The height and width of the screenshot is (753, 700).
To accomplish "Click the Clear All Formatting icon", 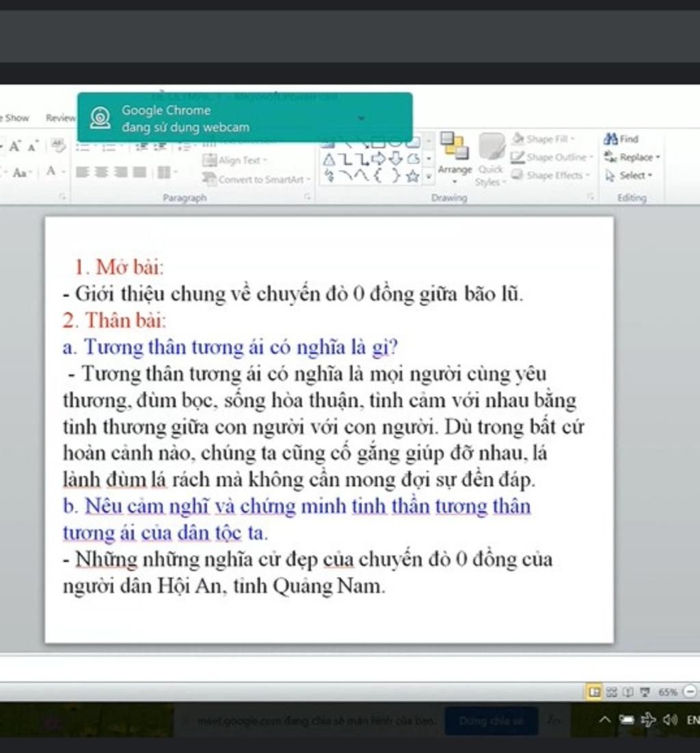I will click(x=59, y=146).
